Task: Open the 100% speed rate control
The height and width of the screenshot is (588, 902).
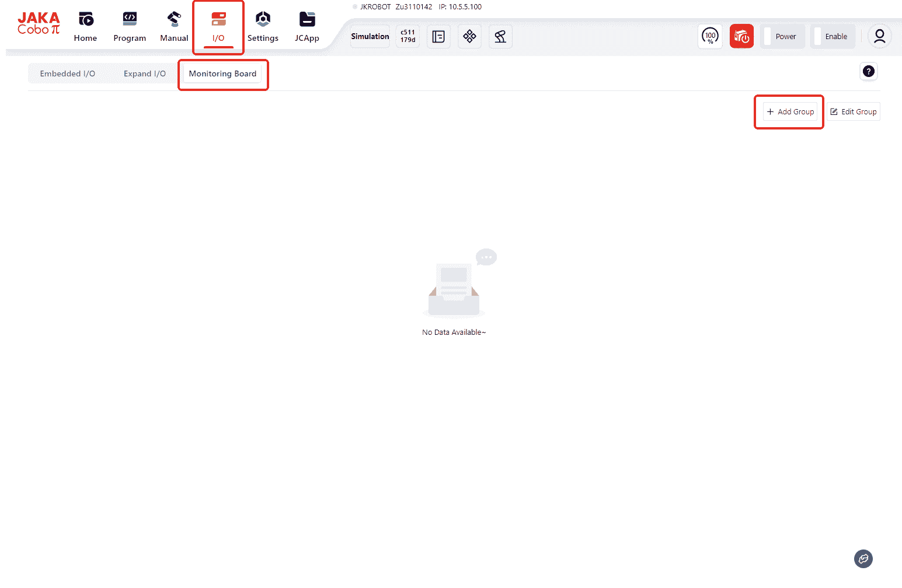Action: pyautogui.click(x=710, y=37)
